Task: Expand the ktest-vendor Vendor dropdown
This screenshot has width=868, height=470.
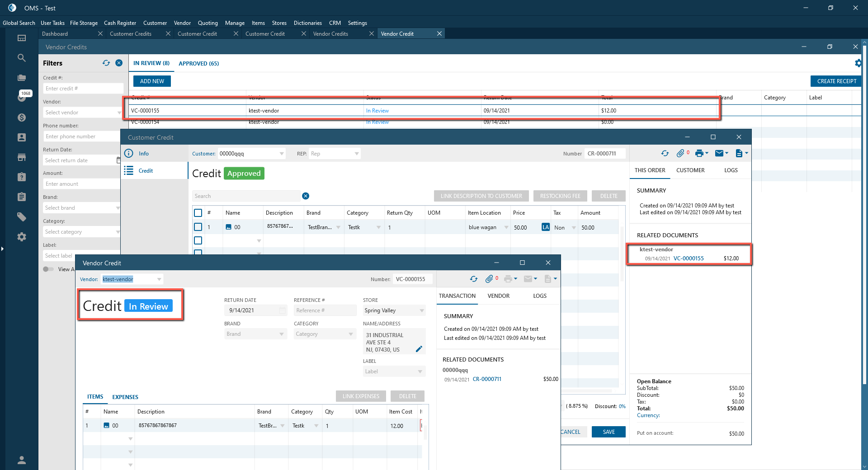Action: [x=159, y=279]
